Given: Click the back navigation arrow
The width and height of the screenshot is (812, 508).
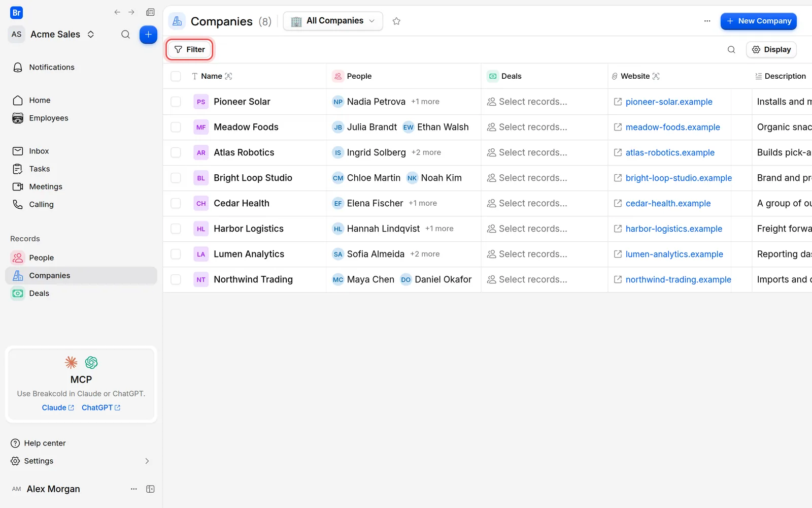Looking at the screenshot, I should (117, 12).
